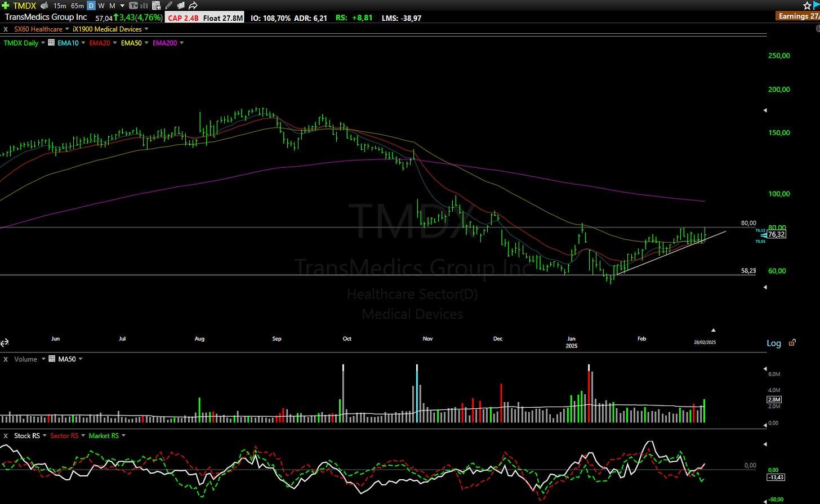Click the price scale arrow below 60,00
This screenshot has height=504, width=820.
(x=765, y=287)
